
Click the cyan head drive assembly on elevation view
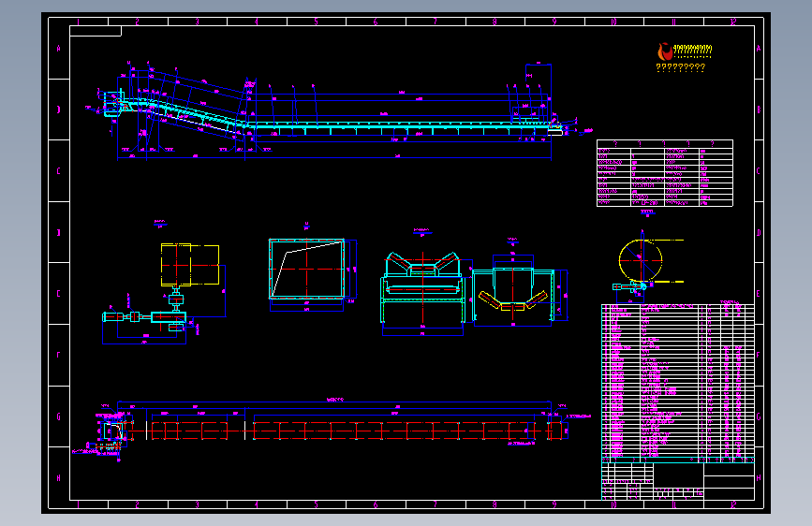click(114, 104)
